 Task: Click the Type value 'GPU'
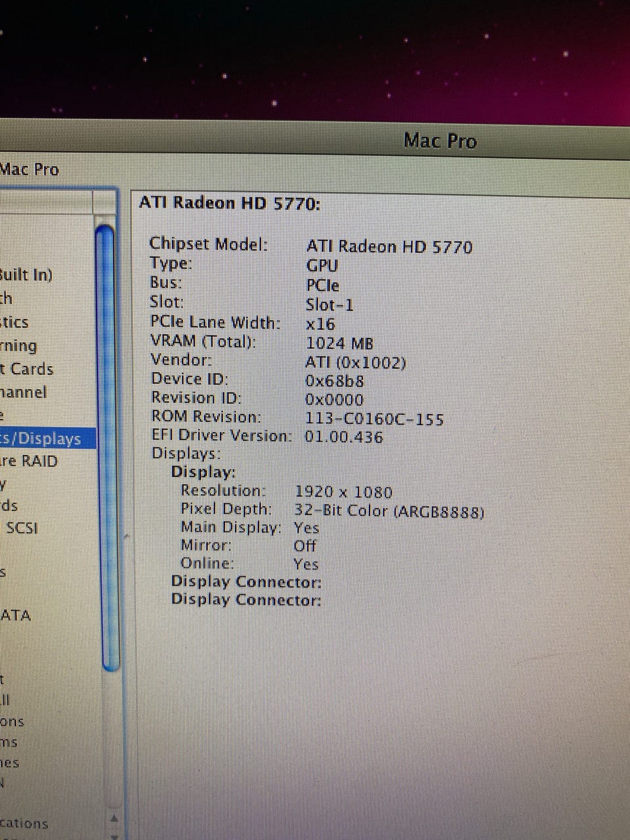pos(322,266)
